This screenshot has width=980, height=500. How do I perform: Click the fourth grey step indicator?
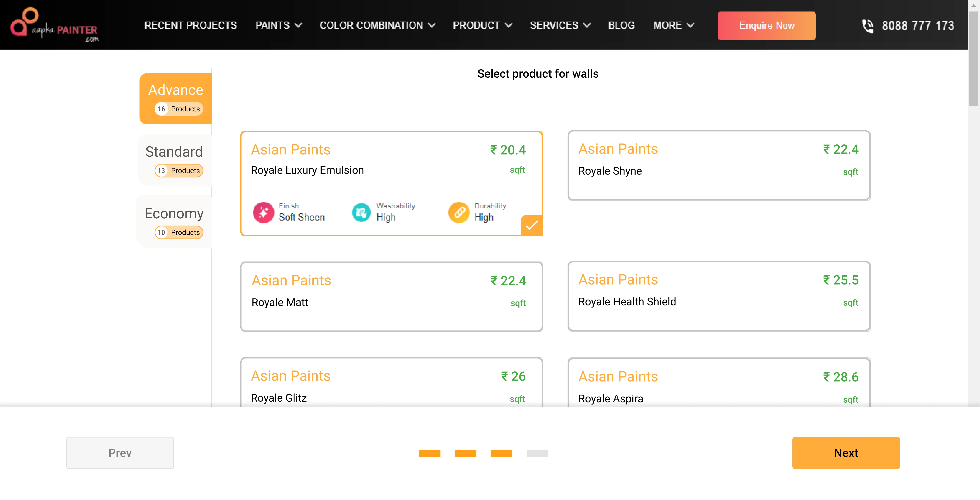537,453
